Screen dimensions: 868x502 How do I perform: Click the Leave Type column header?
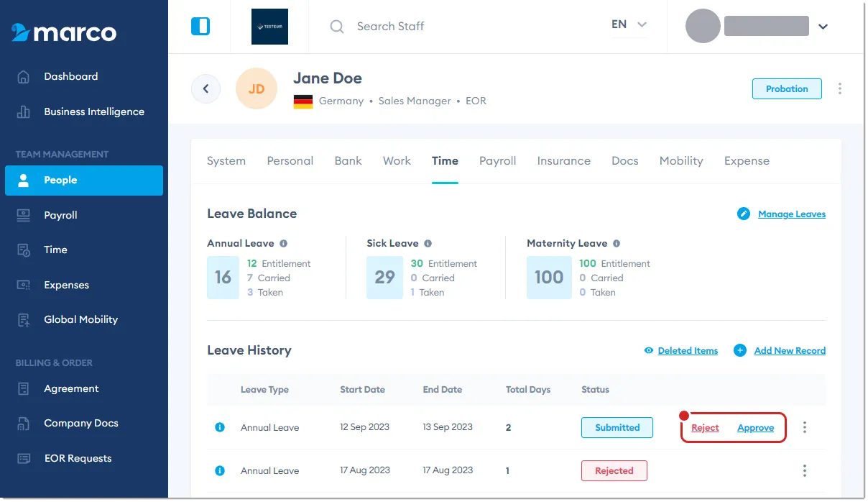pos(264,390)
